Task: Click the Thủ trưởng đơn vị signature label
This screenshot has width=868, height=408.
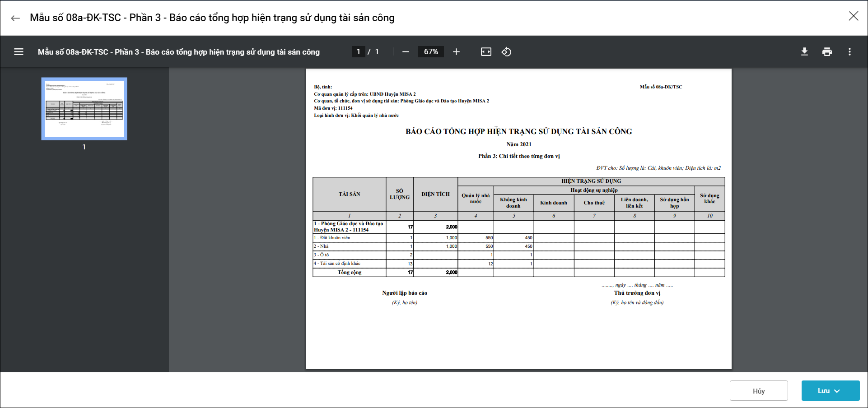Action: tap(637, 293)
